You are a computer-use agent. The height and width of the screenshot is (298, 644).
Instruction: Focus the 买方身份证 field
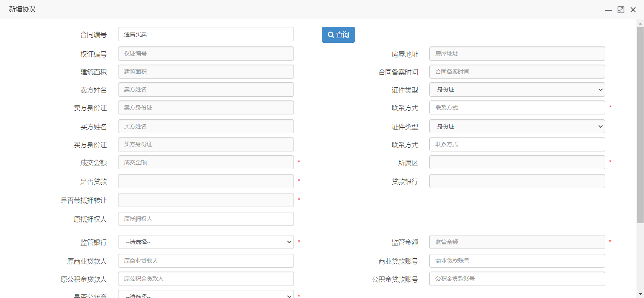[x=206, y=144]
